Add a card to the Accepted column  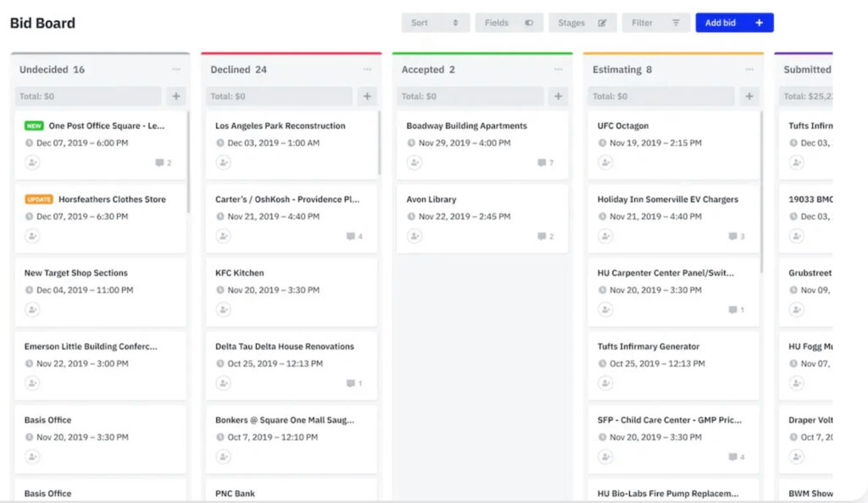(558, 97)
